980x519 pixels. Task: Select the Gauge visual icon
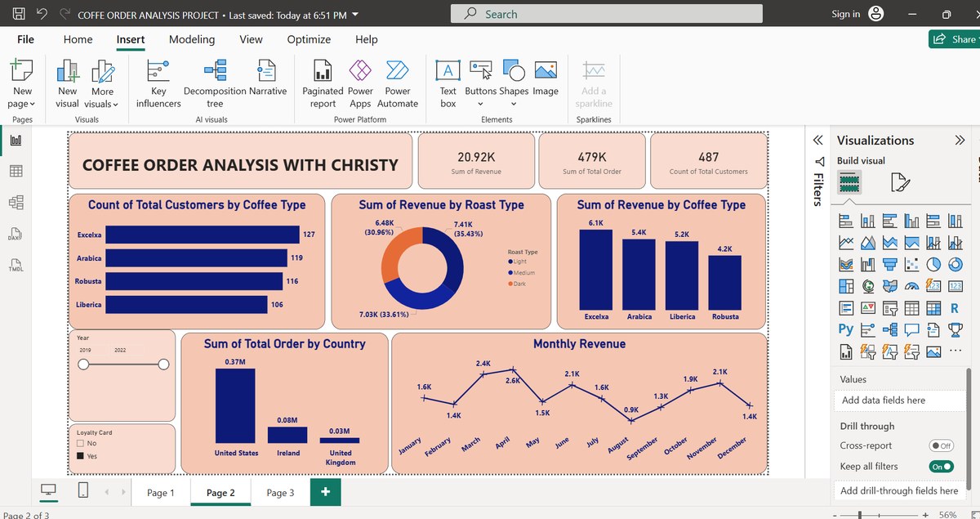coord(911,285)
